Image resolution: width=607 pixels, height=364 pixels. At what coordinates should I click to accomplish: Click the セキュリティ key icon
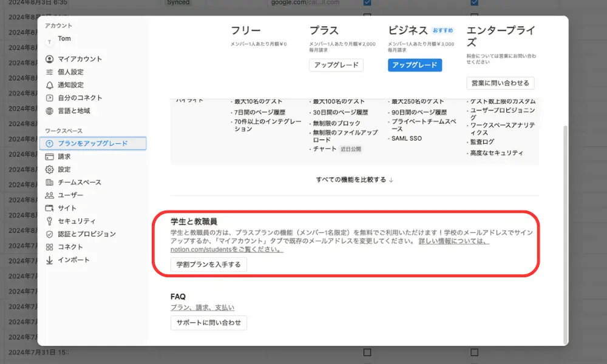(50, 221)
